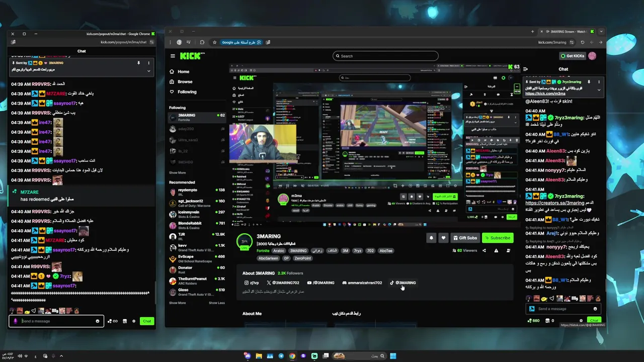644x362 pixels.
Task: Click the 3MARING live avatar
Action: click(x=245, y=241)
